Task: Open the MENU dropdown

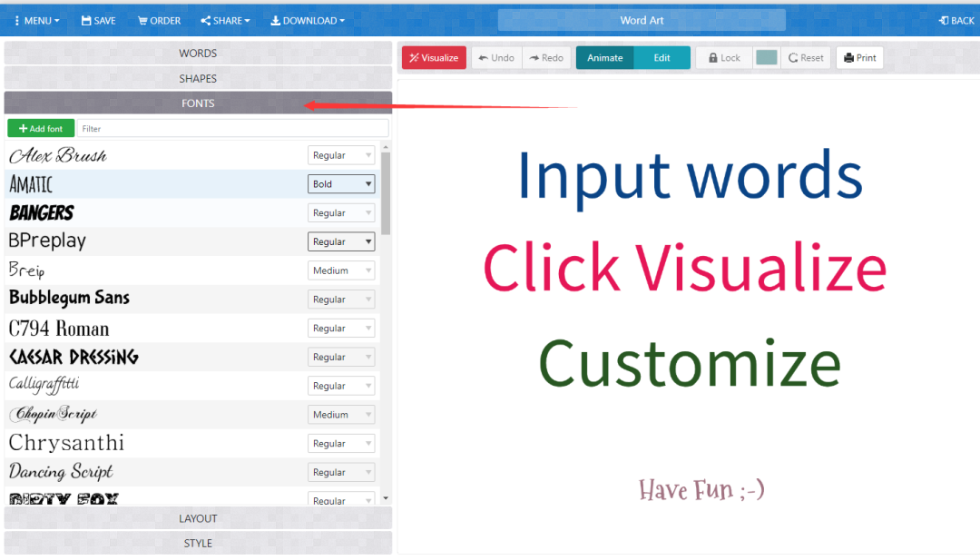Action: [x=37, y=21]
